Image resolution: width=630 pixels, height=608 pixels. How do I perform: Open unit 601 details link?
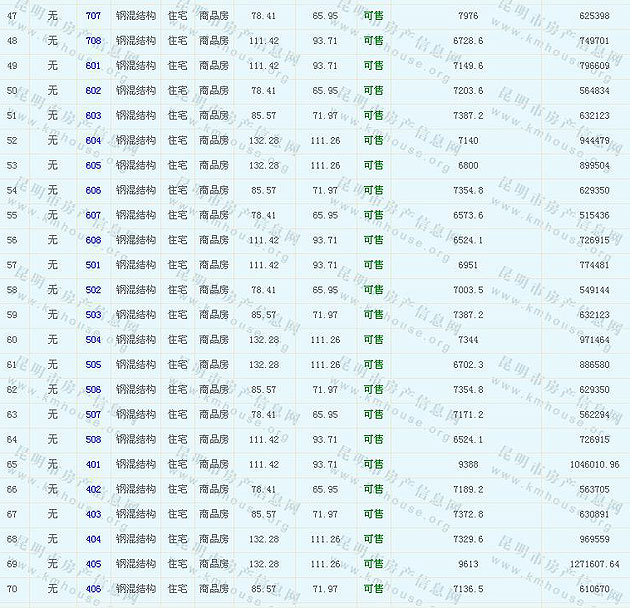tap(93, 66)
